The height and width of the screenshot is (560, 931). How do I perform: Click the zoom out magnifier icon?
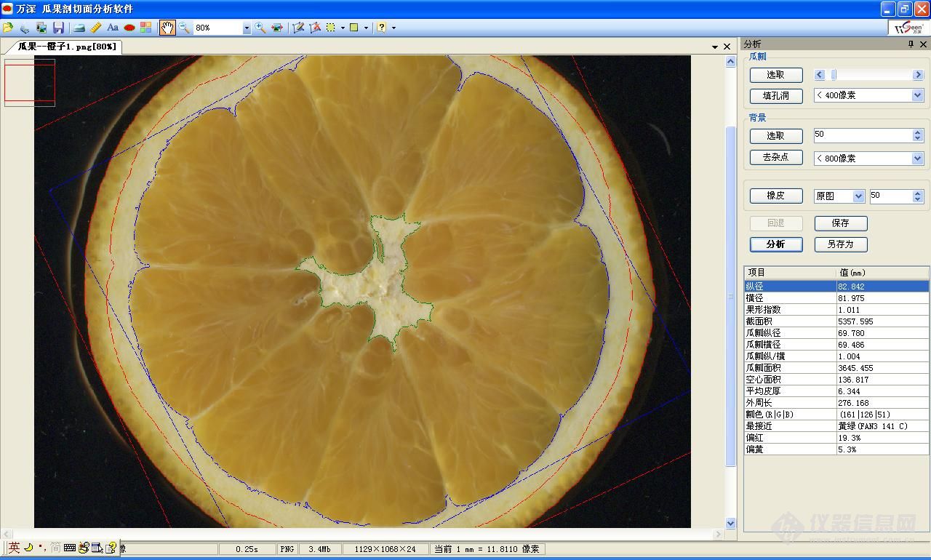[184, 28]
